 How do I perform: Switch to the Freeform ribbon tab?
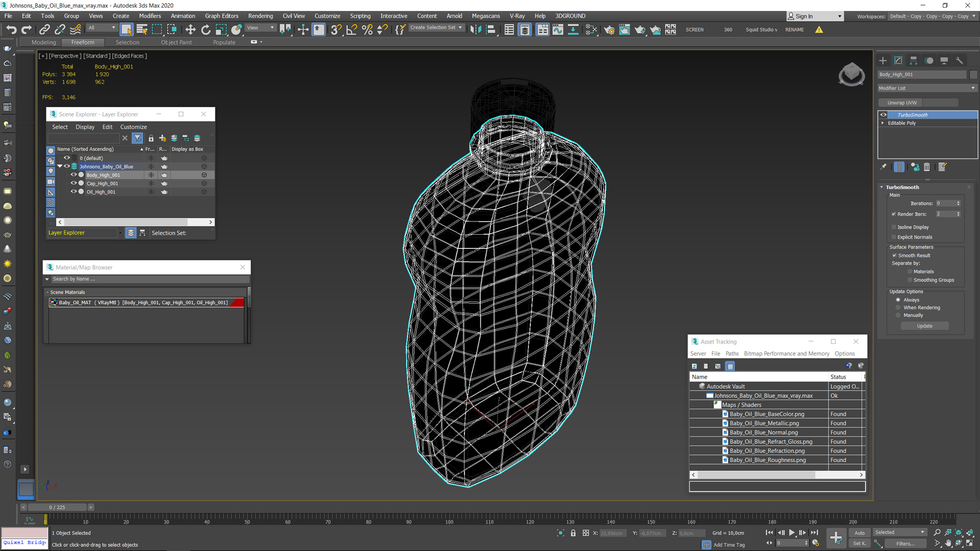(83, 42)
